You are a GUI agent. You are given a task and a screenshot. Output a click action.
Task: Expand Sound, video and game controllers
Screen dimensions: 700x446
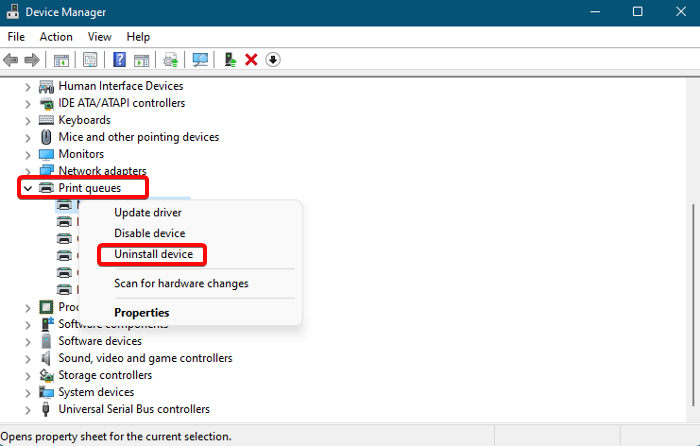[x=27, y=358]
